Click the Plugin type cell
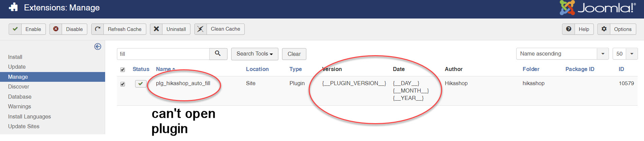 click(x=297, y=83)
